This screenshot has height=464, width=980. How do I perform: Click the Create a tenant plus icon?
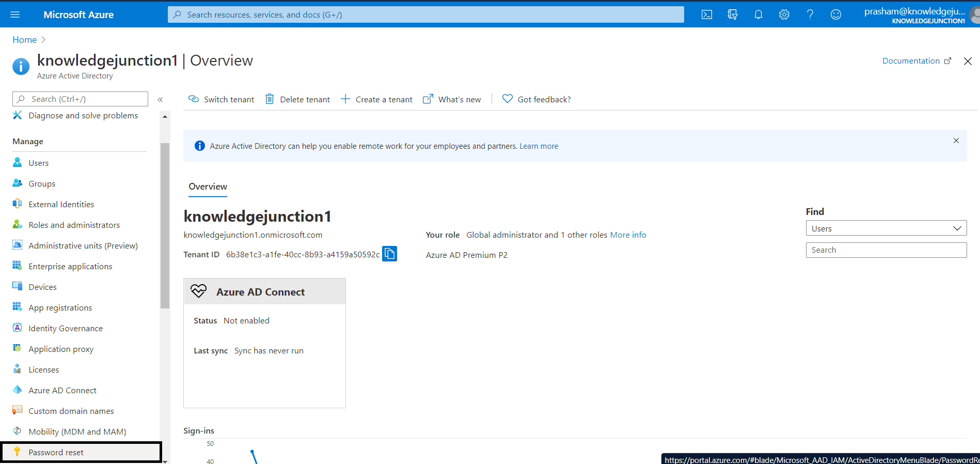[x=345, y=99]
